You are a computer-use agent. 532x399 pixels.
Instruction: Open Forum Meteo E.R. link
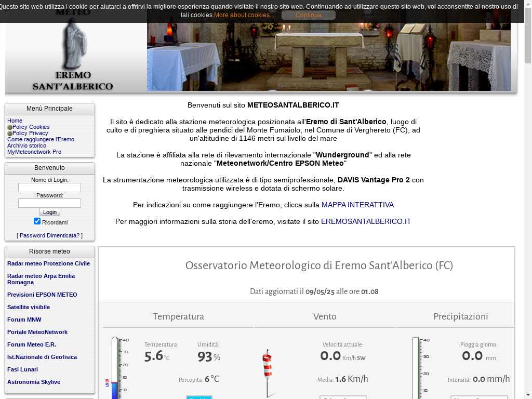(x=32, y=344)
